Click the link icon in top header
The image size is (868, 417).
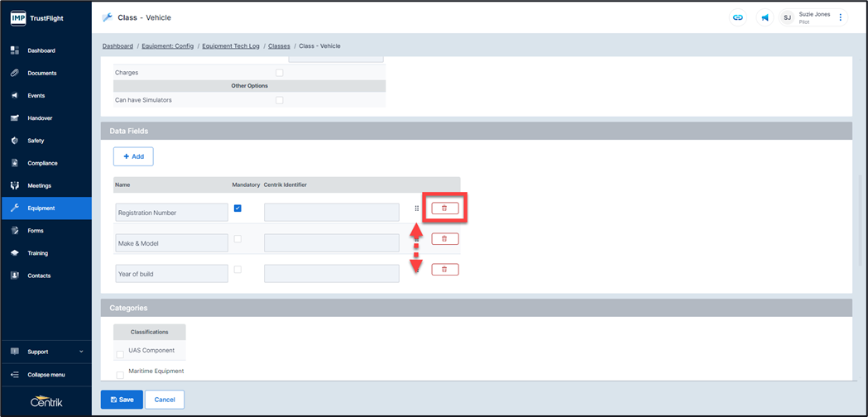point(738,17)
